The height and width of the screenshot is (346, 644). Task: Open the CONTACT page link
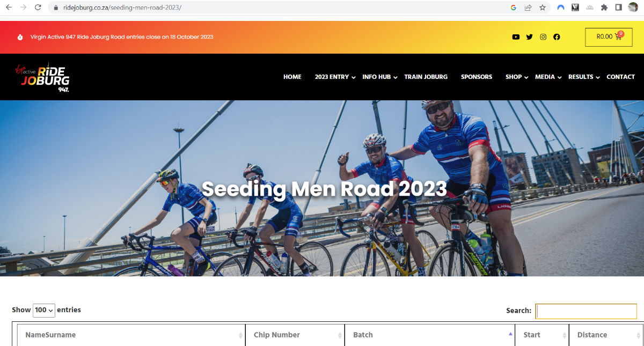point(621,77)
